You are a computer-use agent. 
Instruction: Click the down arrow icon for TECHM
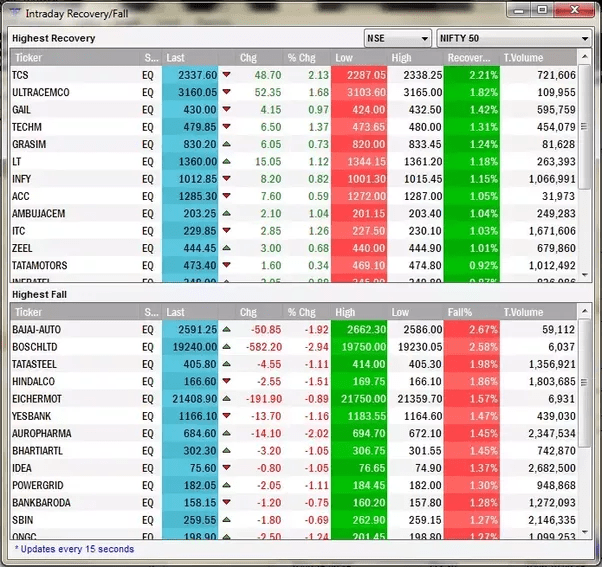227,126
